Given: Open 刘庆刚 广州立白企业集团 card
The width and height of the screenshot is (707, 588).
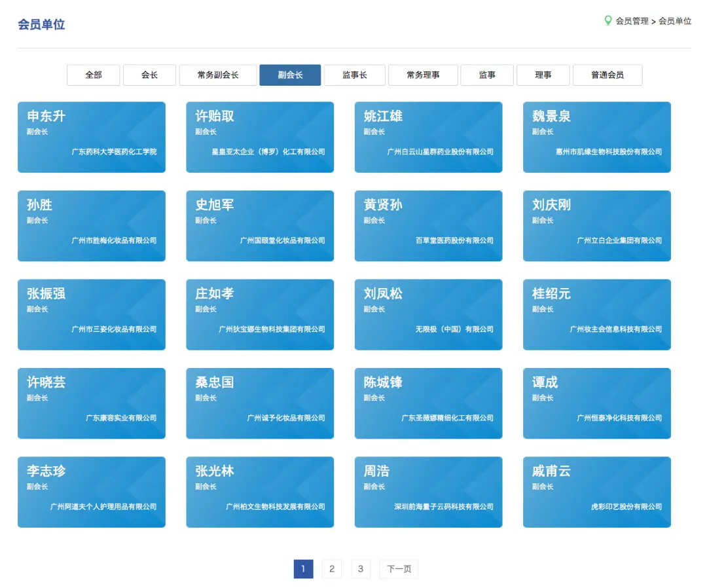Looking at the screenshot, I should point(596,226).
